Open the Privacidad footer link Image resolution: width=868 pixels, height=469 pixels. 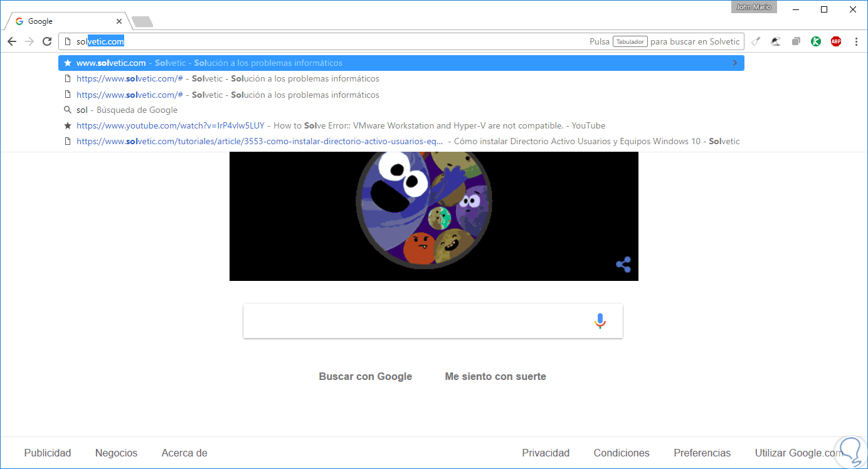(x=546, y=453)
